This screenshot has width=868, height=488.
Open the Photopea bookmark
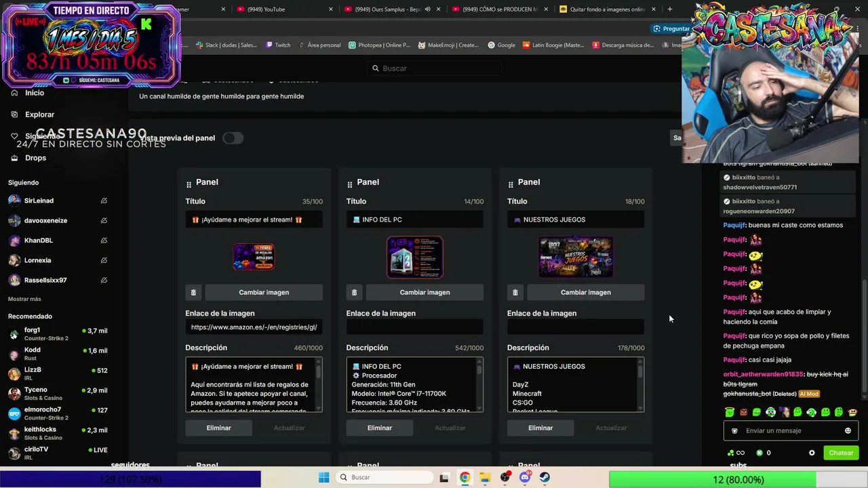[380, 45]
